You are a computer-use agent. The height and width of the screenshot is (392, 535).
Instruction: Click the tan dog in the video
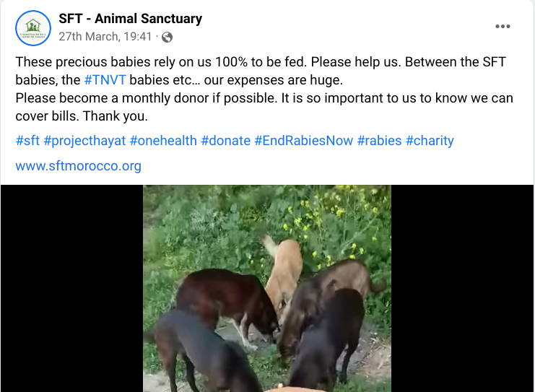click(284, 271)
